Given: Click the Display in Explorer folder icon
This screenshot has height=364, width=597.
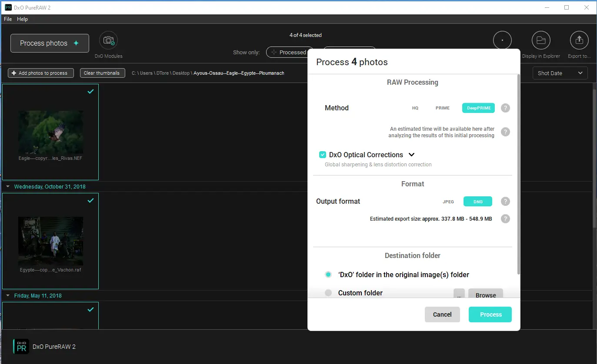Looking at the screenshot, I should tap(541, 40).
